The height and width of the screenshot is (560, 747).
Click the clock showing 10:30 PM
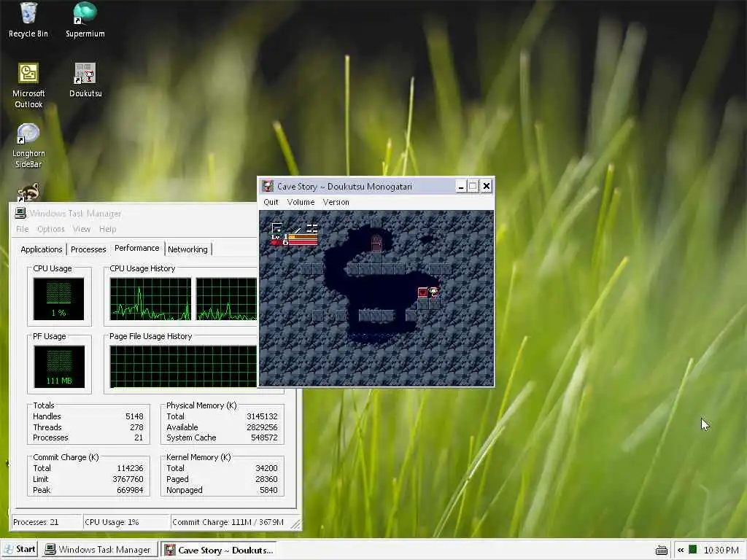tap(721, 550)
